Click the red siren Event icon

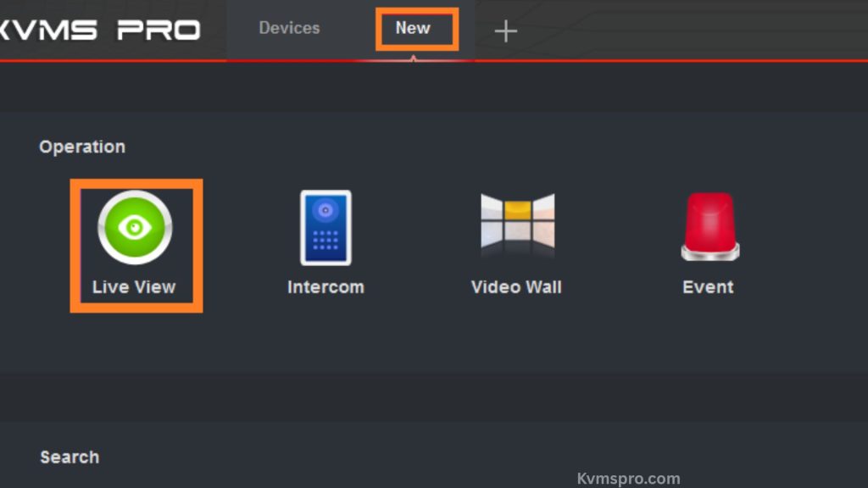(x=709, y=227)
